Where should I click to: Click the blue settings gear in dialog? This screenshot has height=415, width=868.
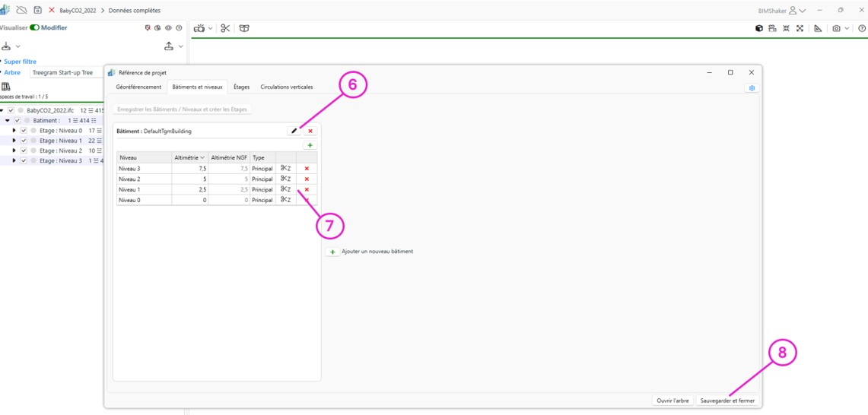point(752,88)
